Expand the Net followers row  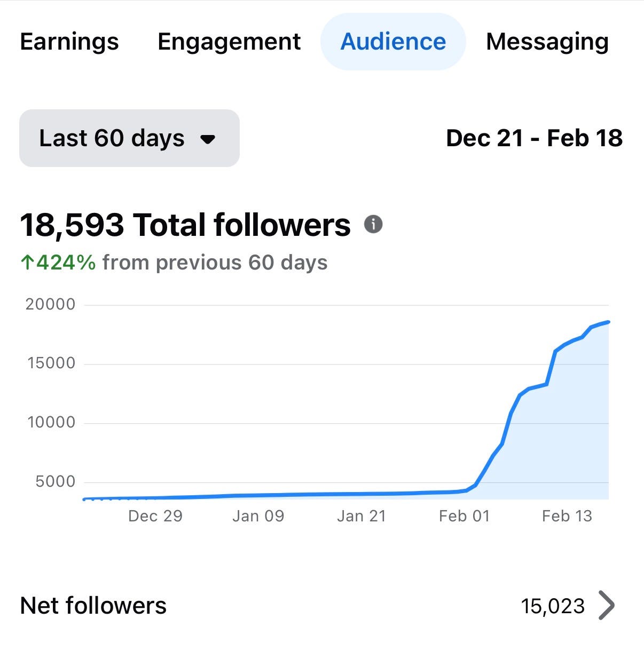point(322,606)
